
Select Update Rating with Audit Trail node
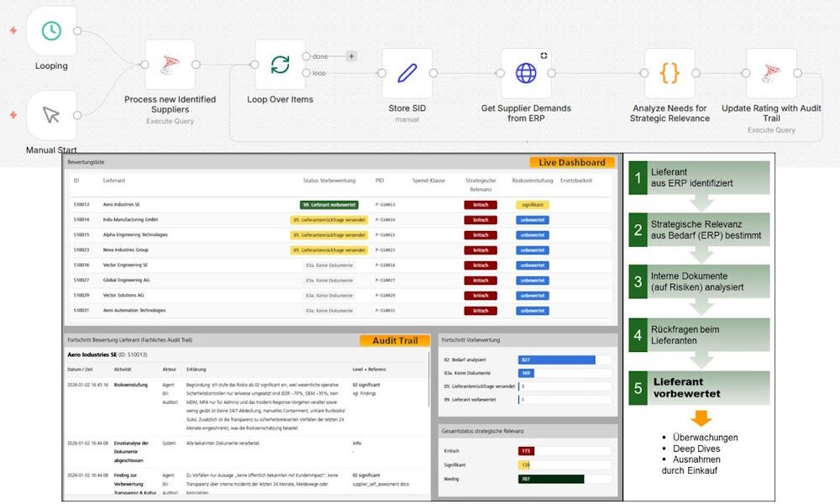[x=770, y=73]
